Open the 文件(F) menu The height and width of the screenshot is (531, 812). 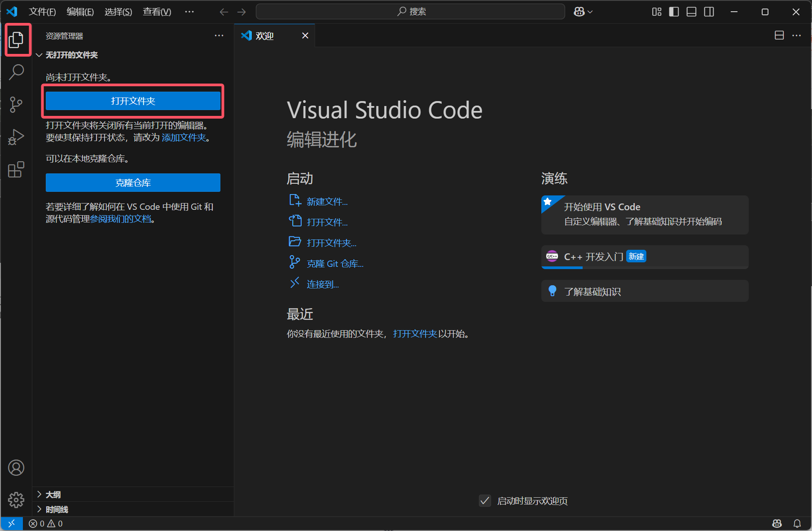coord(42,12)
